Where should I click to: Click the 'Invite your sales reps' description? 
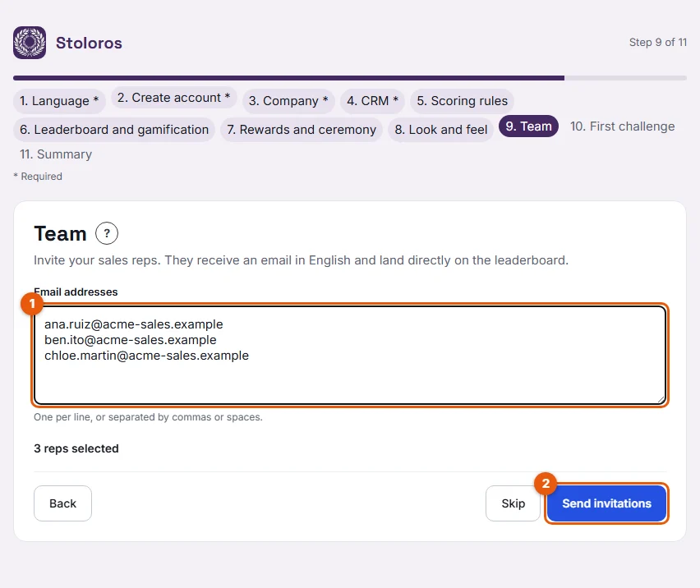click(302, 260)
